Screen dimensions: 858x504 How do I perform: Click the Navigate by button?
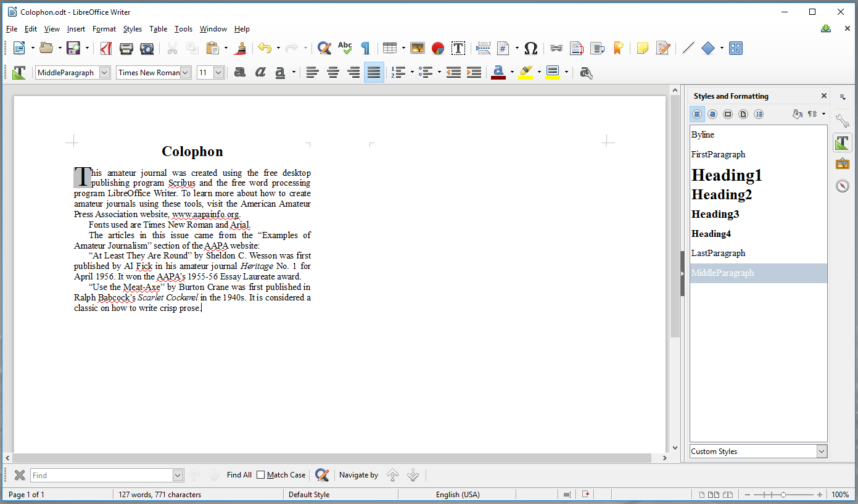(x=359, y=475)
